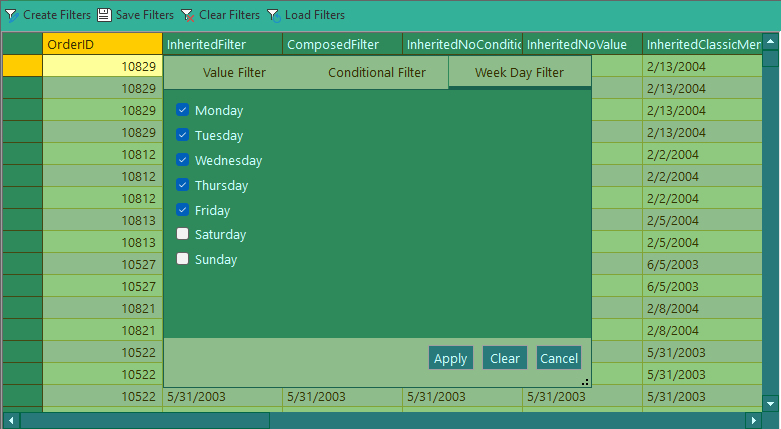Uncheck the Friday checkbox
The width and height of the screenshot is (781, 429).
[x=183, y=210]
